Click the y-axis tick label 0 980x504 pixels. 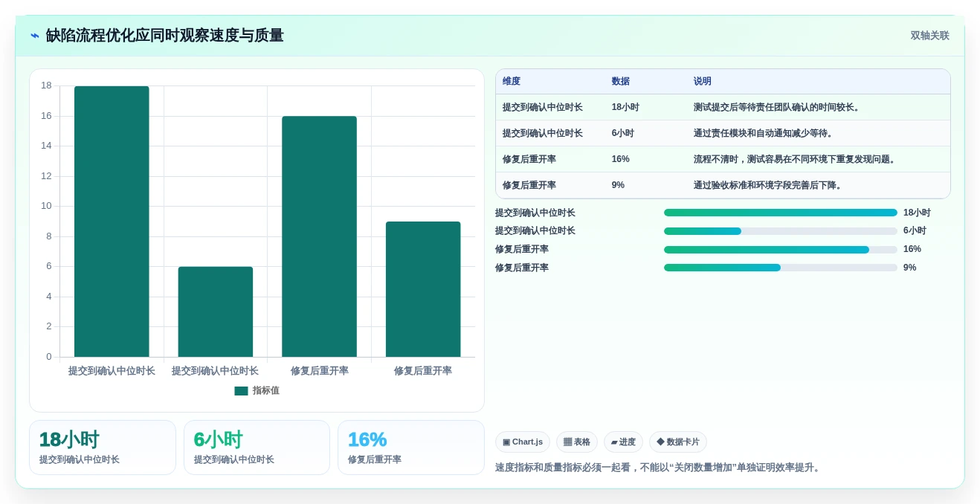(x=49, y=357)
